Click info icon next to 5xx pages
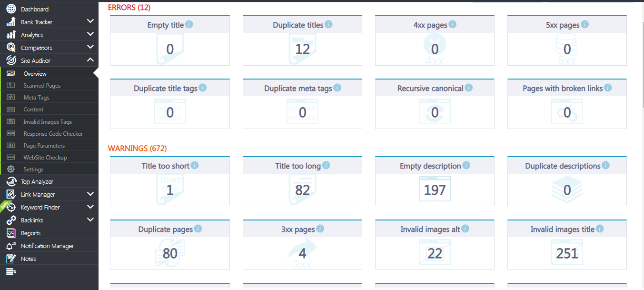The image size is (644, 290). click(x=585, y=24)
